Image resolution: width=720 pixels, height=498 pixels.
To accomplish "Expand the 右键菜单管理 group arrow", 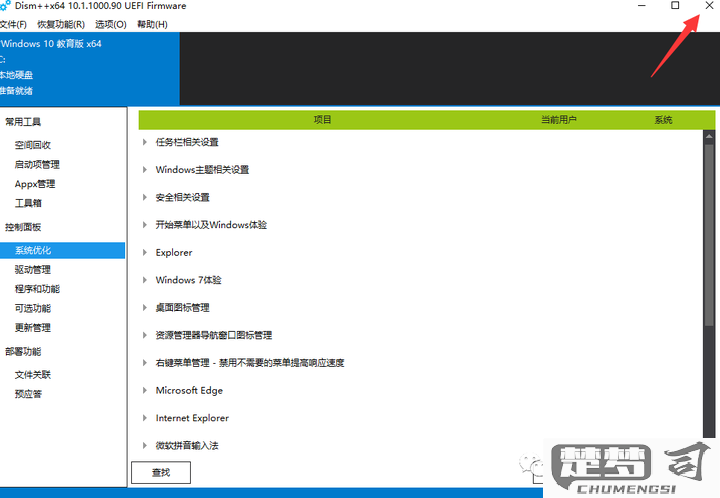I will pos(145,363).
